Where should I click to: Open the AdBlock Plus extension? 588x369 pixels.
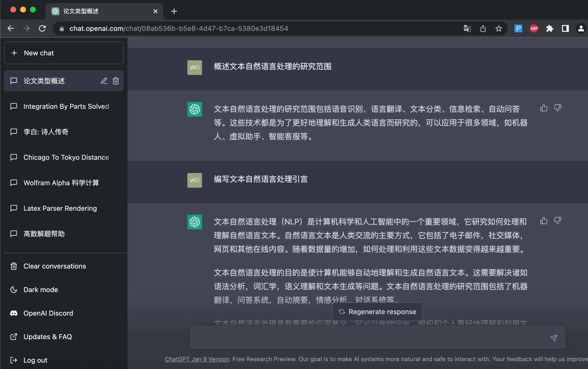click(534, 28)
